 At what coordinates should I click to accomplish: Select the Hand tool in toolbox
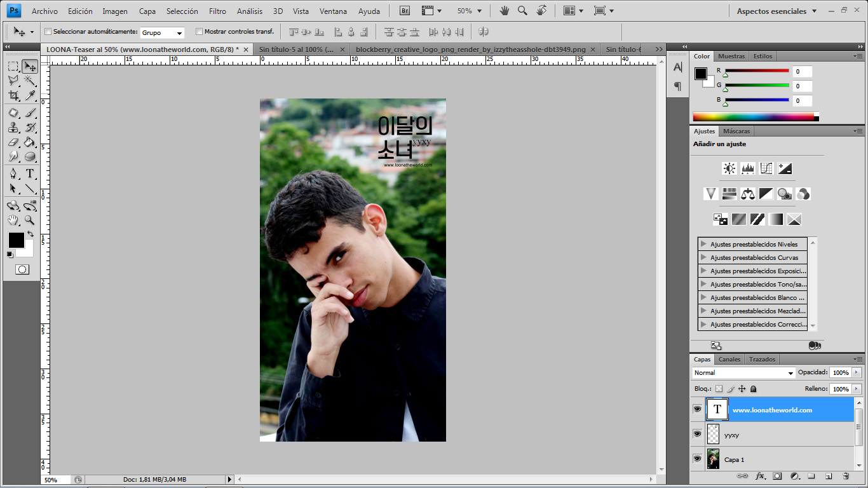coord(13,220)
